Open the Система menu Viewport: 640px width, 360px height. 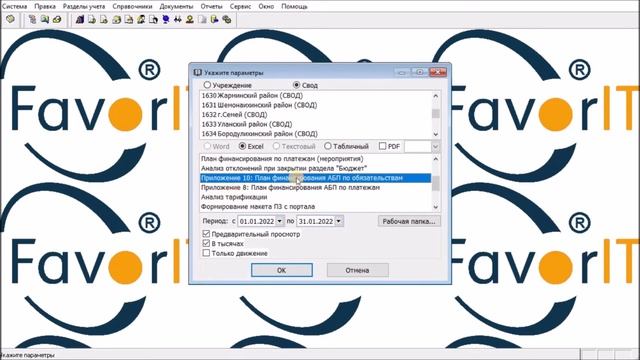click(15, 7)
